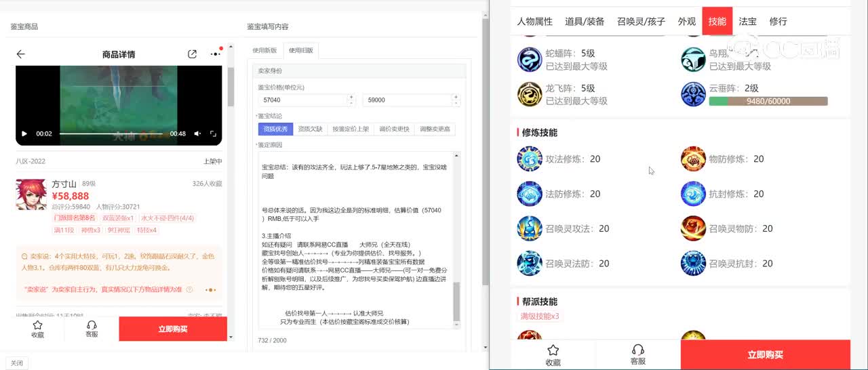The width and height of the screenshot is (868, 370).
Task: Play the product preview video
Action: pyautogui.click(x=24, y=133)
